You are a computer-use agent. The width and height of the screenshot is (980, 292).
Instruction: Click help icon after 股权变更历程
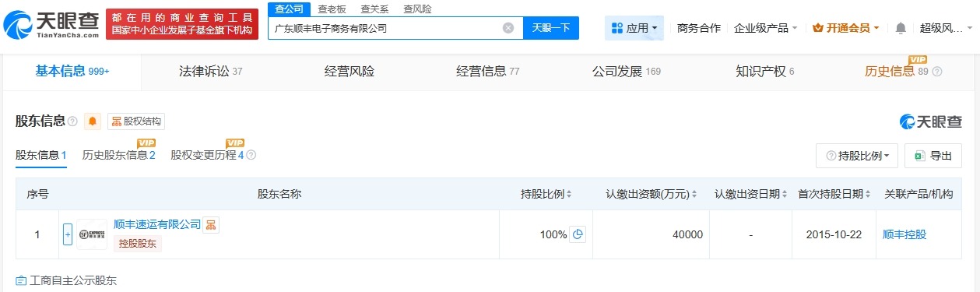click(x=251, y=156)
